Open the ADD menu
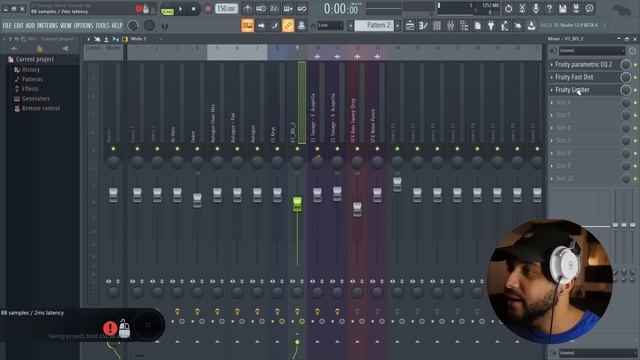The width and height of the screenshot is (640, 360). point(31,26)
